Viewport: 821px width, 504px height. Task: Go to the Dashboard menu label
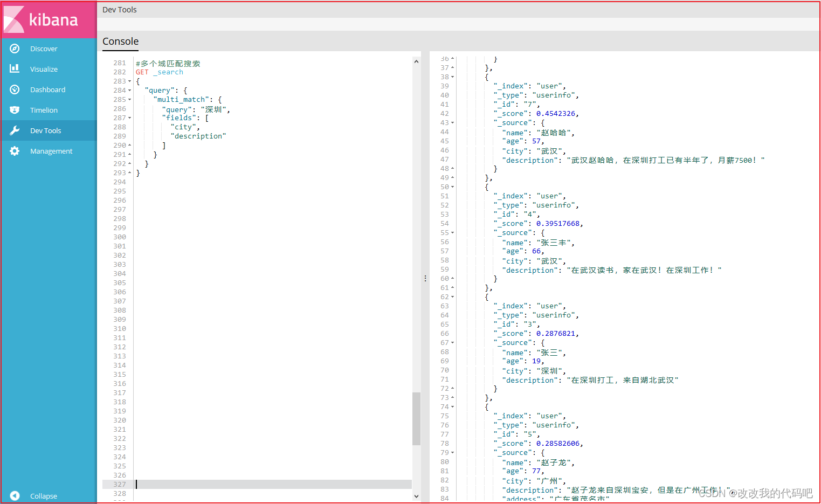pyautogui.click(x=47, y=89)
